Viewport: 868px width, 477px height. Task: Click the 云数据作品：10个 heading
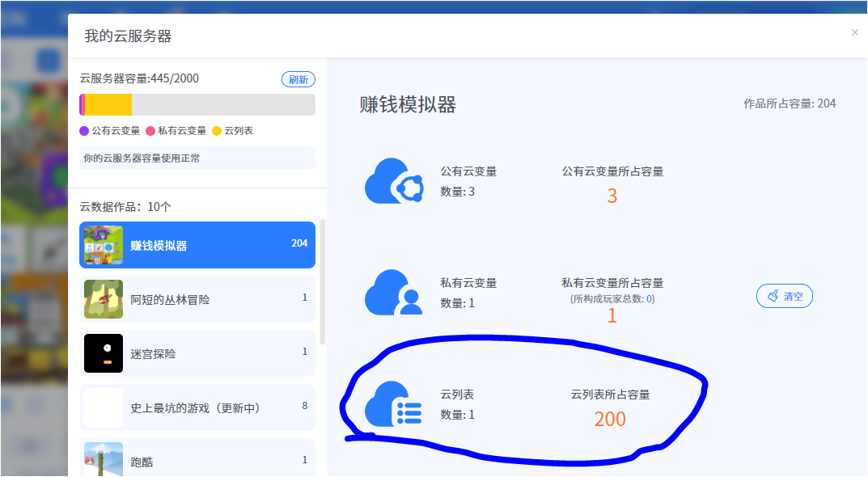coord(125,207)
